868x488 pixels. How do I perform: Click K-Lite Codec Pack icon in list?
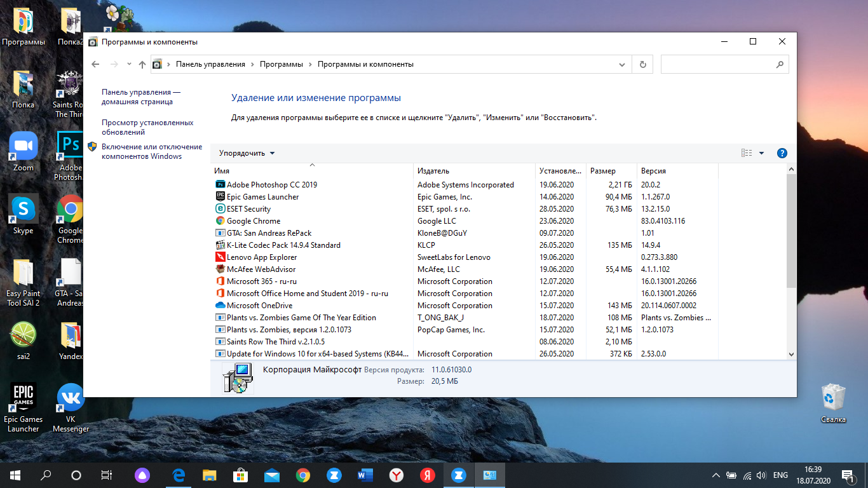(220, 245)
